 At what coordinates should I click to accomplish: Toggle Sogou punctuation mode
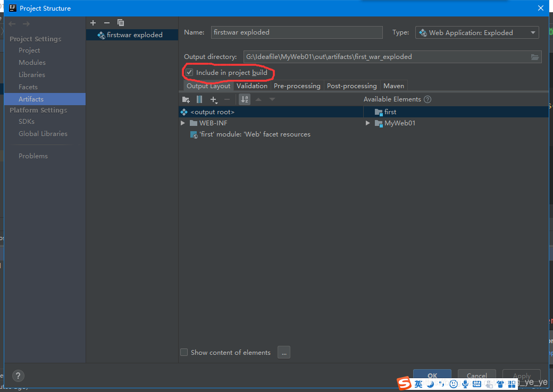(441, 384)
